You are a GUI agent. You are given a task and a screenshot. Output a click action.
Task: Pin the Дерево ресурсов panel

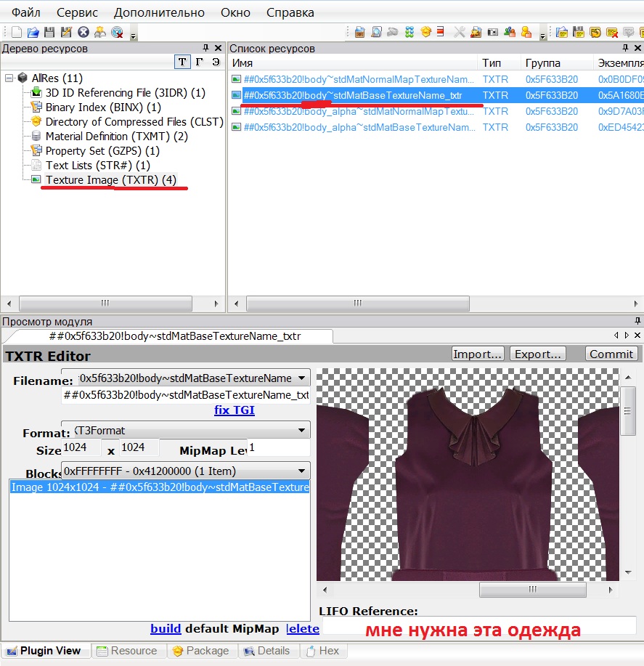pyautogui.click(x=206, y=49)
